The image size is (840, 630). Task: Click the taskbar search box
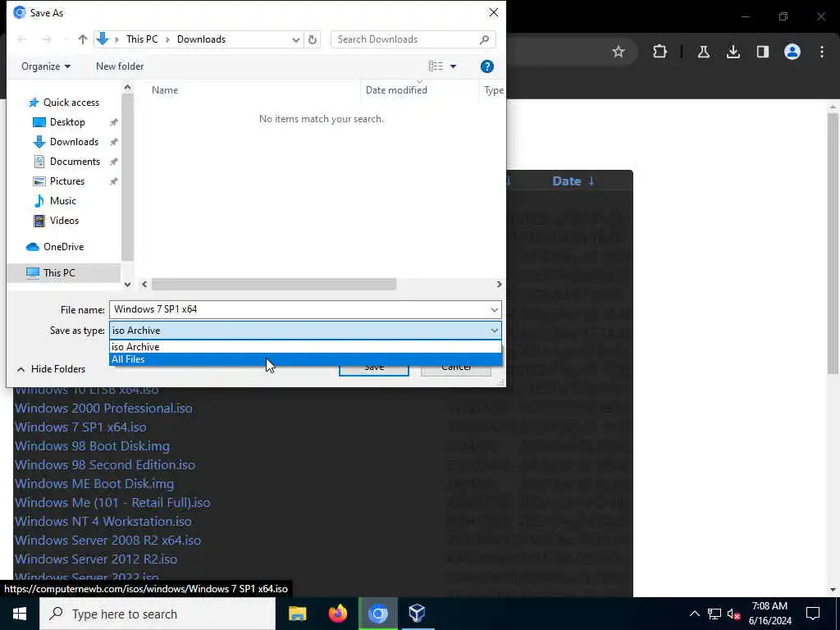point(157,614)
